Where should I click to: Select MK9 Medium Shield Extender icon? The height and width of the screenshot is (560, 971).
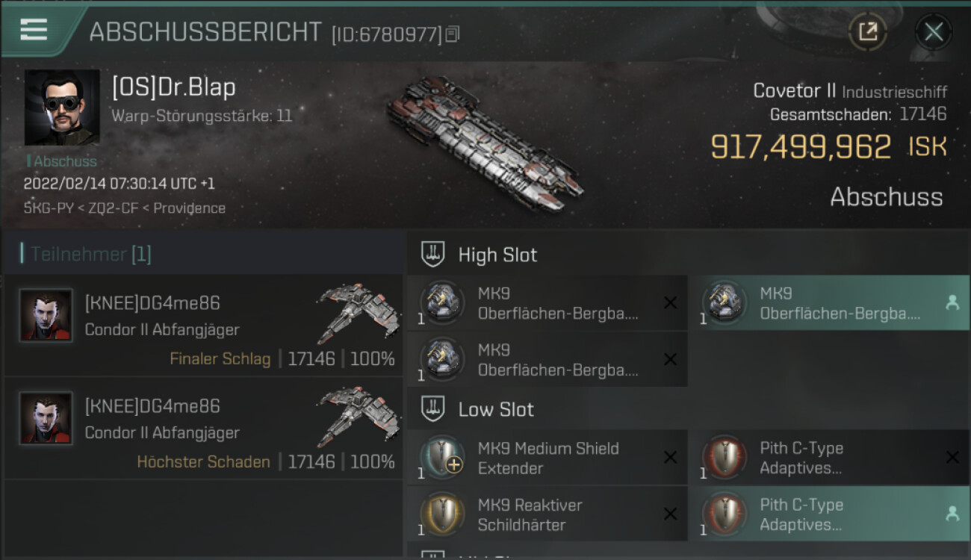(441, 456)
